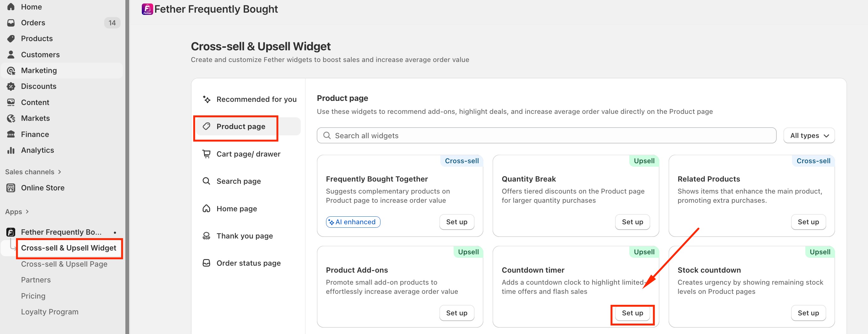Click the Fether Frequently Bo... app entry
Image resolution: width=868 pixels, height=334 pixels.
point(62,232)
